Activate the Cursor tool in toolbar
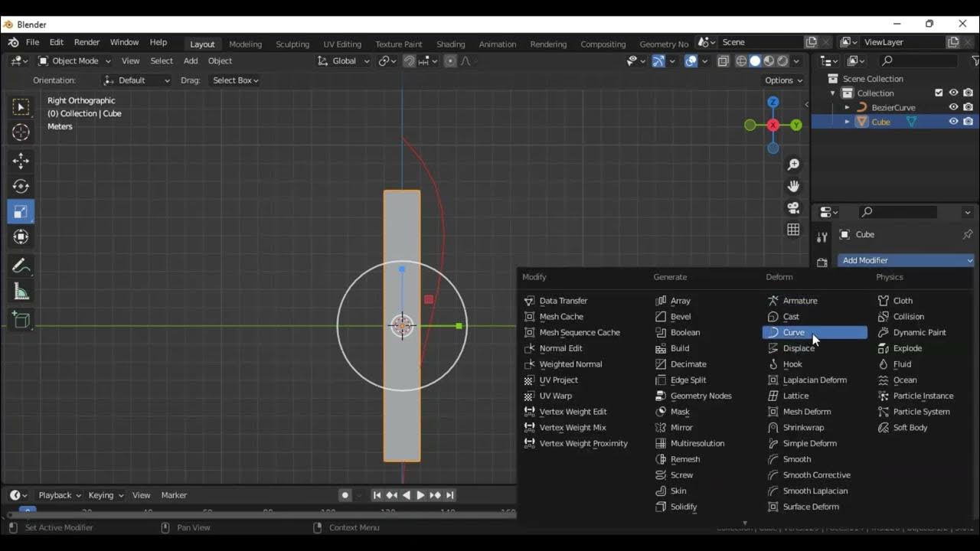The height and width of the screenshot is (551, 980). click(21, 132)
